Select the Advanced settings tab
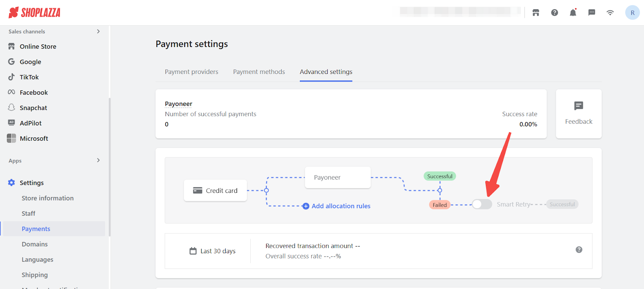 coord(326,72)
